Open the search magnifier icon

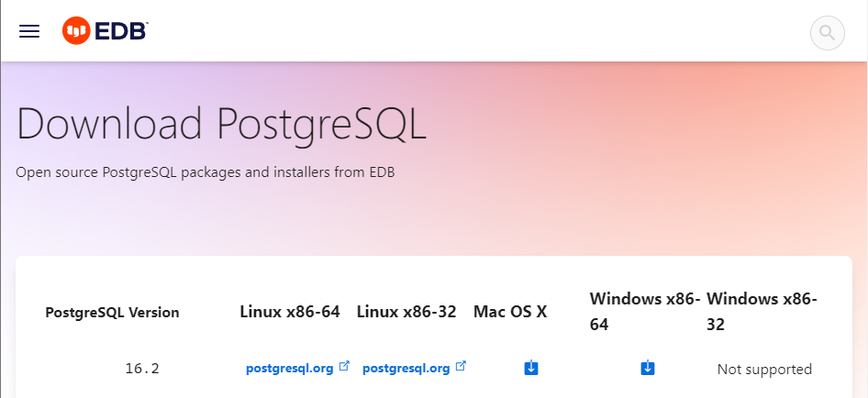coord(827,33)
